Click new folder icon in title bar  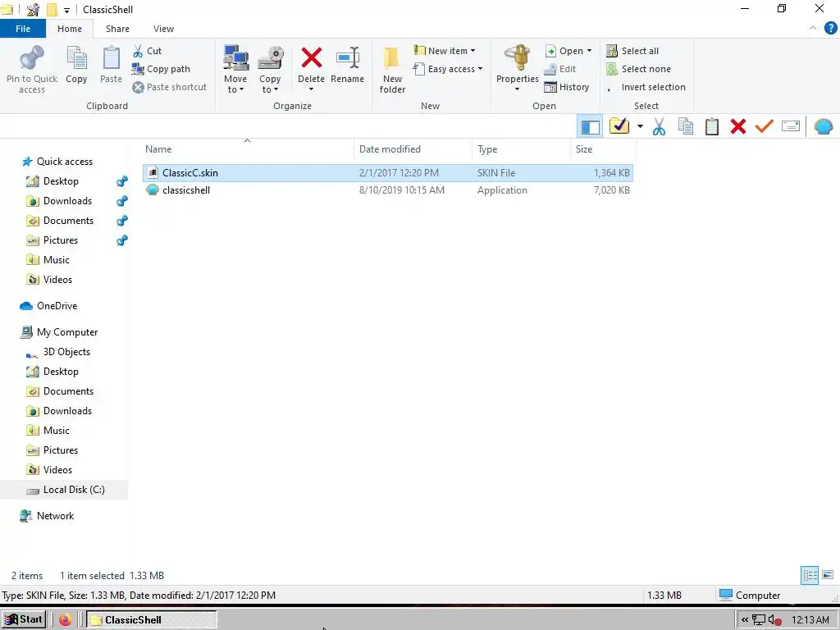[52, 9]
